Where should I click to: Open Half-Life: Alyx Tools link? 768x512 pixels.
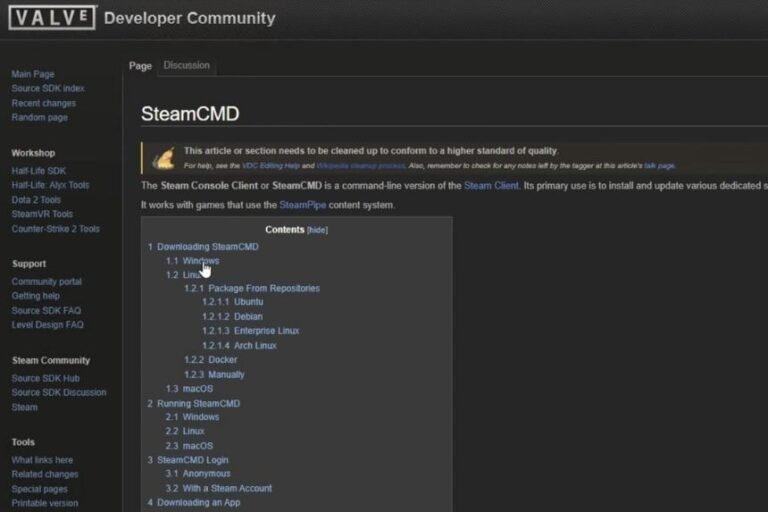[50, 185]
